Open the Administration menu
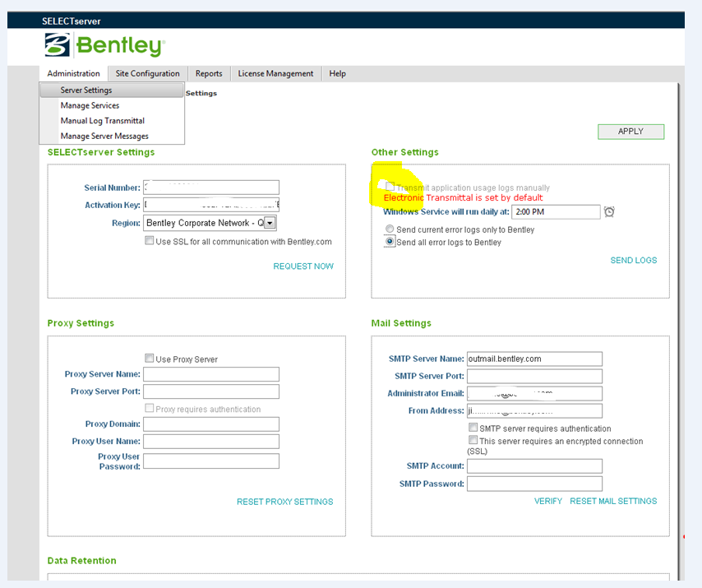 pos(73,73)
